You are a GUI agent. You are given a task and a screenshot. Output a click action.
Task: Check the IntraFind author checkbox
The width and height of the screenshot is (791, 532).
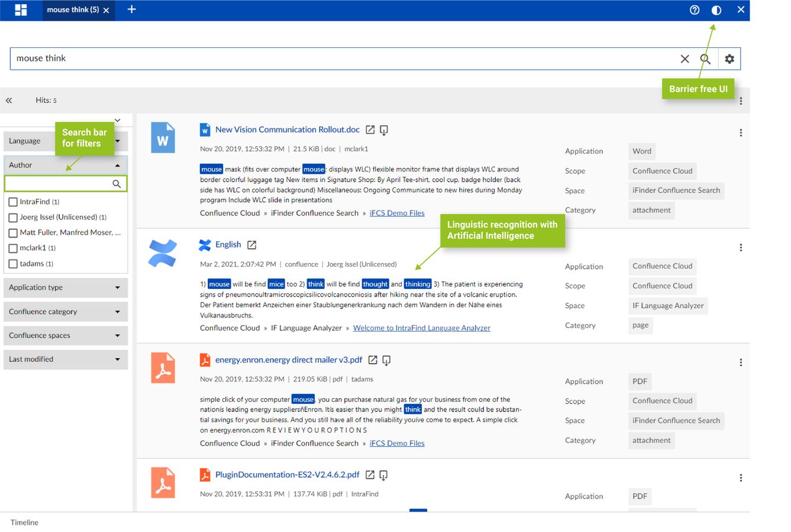[x=13, y=202]
